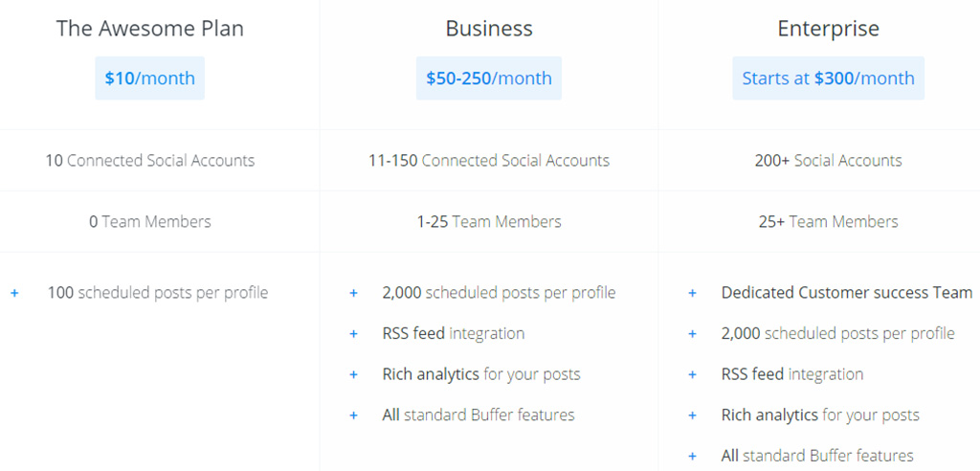Click plus icon beside Business Rich analytics

(353, 374)
